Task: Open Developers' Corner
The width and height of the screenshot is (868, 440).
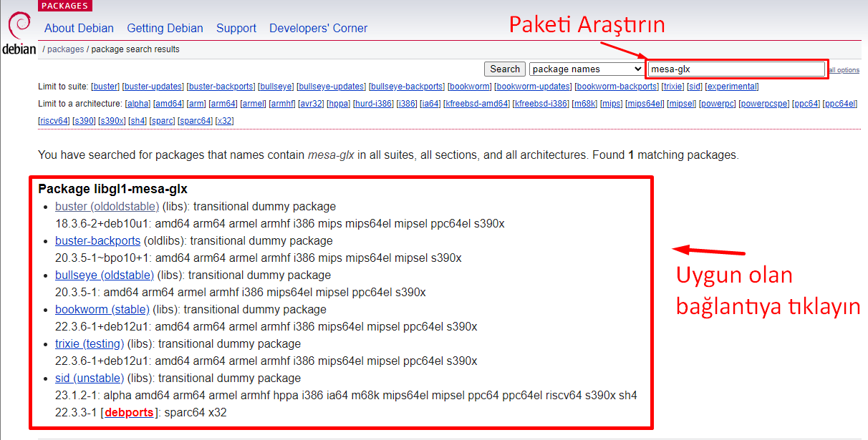Action: 318,28
